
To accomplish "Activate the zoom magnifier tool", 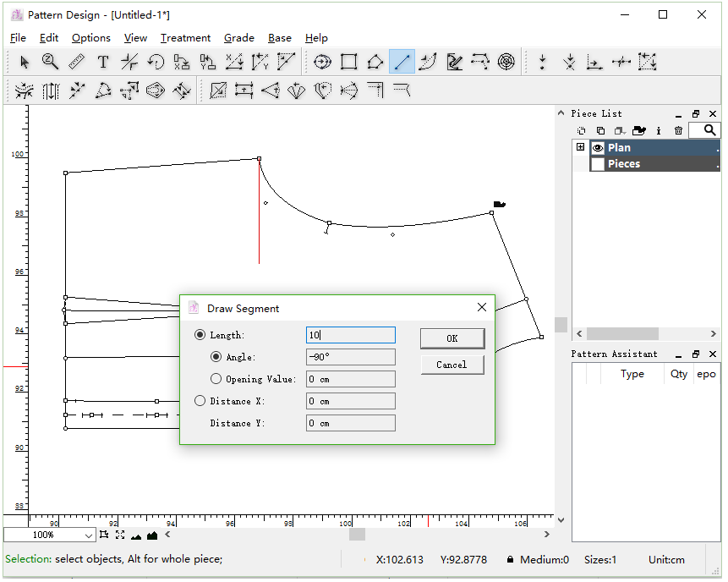I will (x=50, y=62).
